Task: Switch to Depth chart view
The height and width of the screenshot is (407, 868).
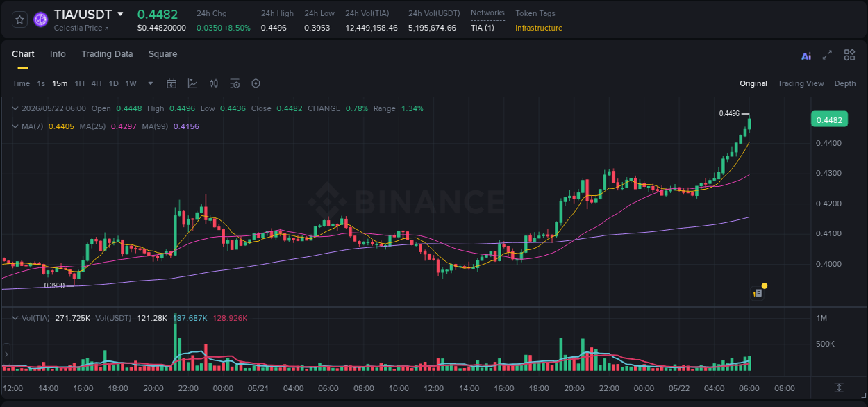Action: (845, 83)
